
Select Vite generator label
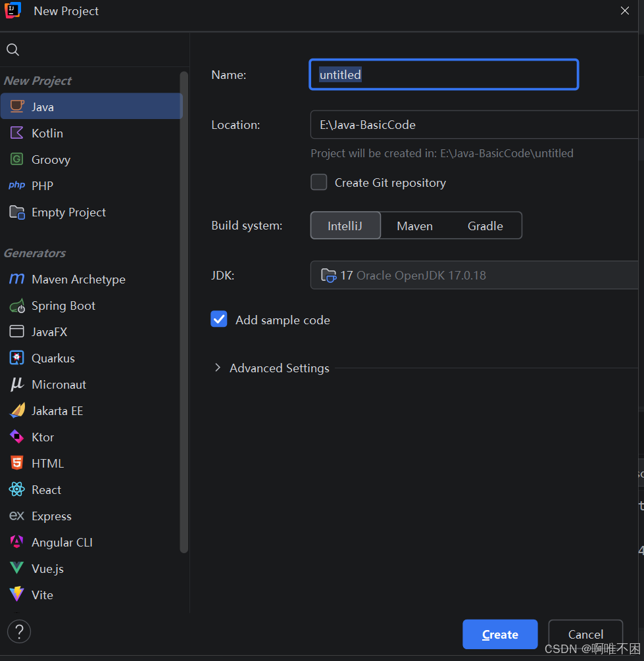(42, 595)
